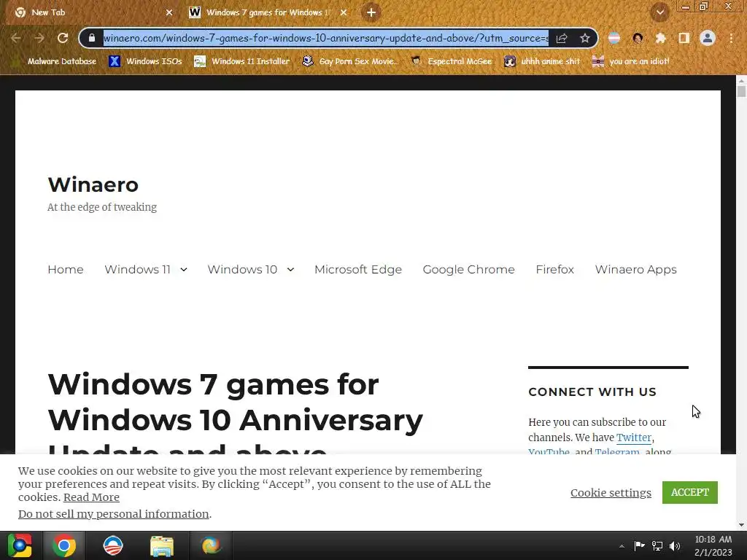Open the Firefox-style globe taskbar app
The height and width of the screenshot is (560, 747).
(211, 545)
